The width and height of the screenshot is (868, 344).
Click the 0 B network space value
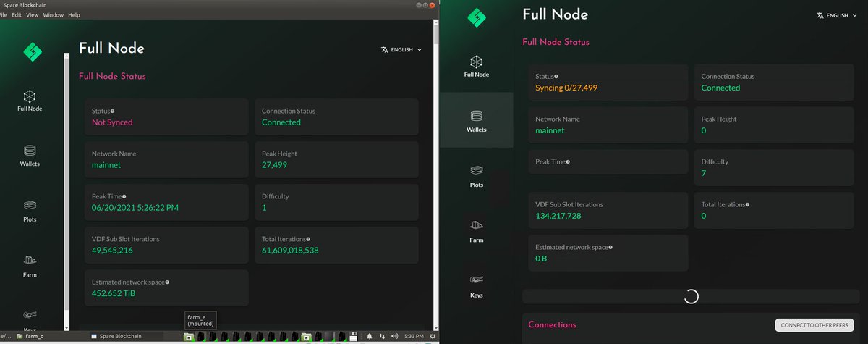(x=541, y=259)
